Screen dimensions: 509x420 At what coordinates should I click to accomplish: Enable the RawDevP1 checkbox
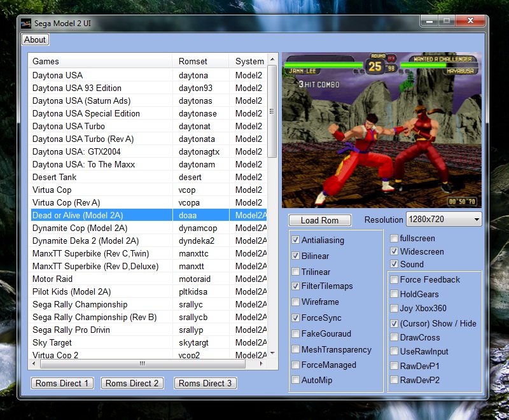(x=394, y=366)
